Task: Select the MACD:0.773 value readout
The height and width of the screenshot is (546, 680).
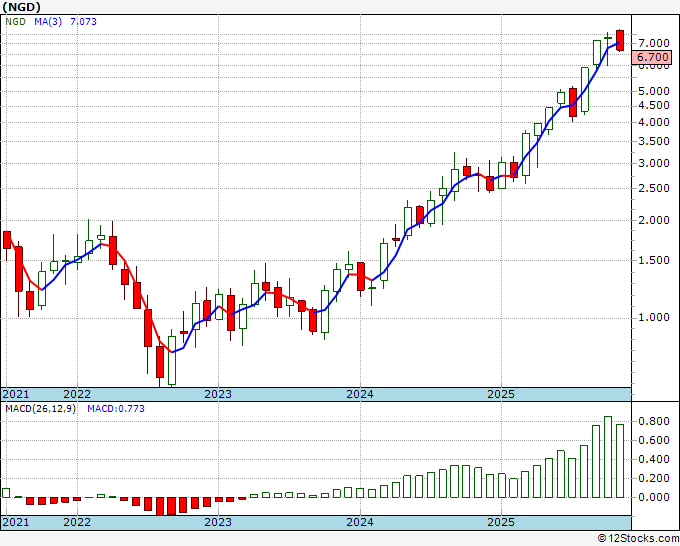Action: (116, 409)
